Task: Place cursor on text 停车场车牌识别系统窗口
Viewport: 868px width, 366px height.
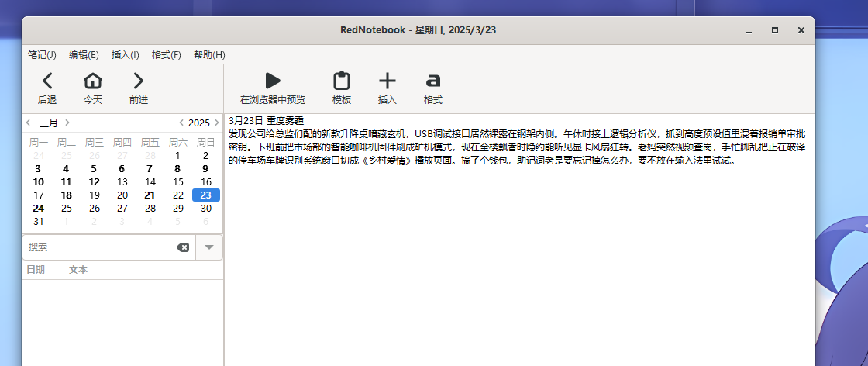Action: (x=290, y=161)
